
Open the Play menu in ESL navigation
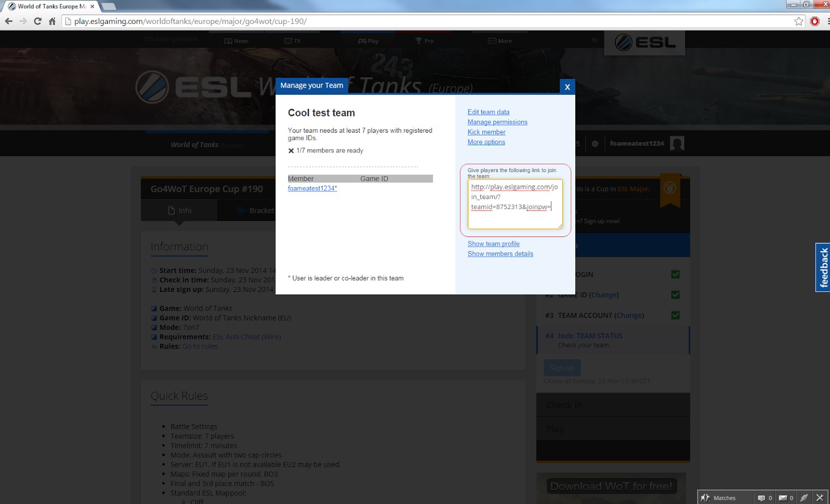point(368,41)
